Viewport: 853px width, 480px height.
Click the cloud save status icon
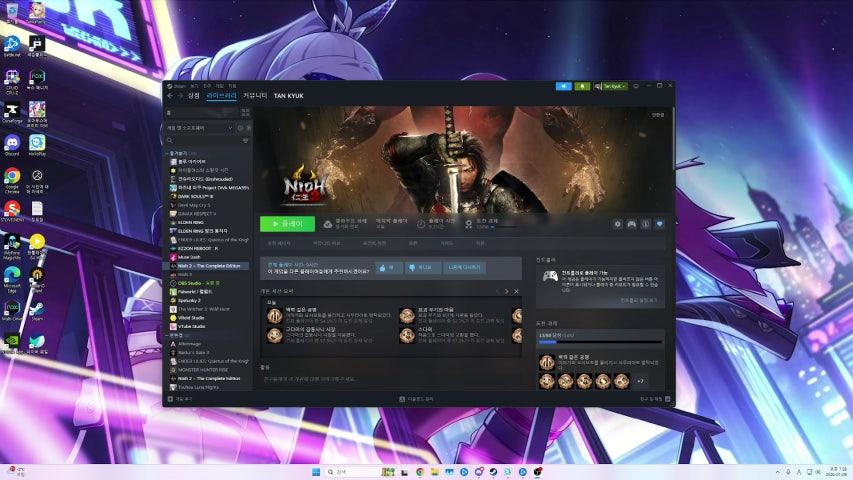click(x=327, y=224)
